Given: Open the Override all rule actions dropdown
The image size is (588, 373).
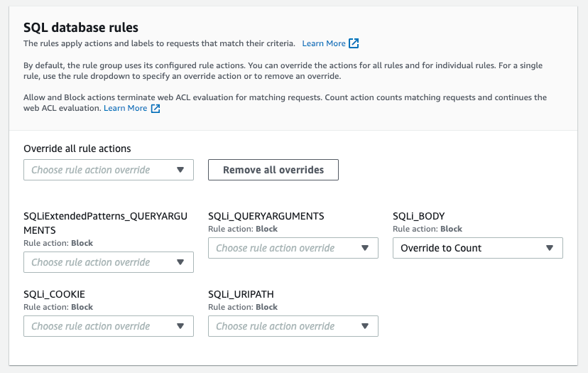Looking at the screenshot, I should pyautogui.click(x=109, y=170).
